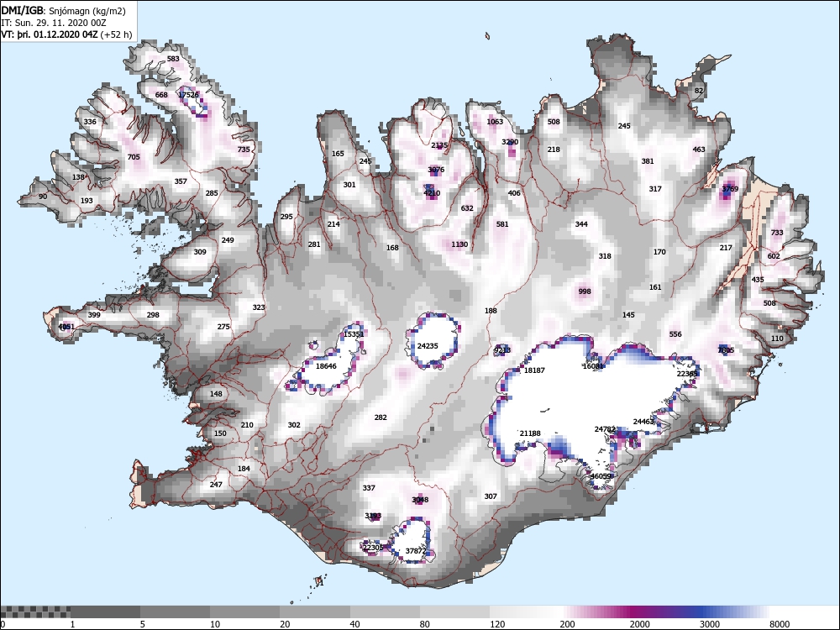Click the initial time line 'IT: Sun. 29. 11. 2020 00Z'
Screen dimensions: 840x630
point(53,23)
